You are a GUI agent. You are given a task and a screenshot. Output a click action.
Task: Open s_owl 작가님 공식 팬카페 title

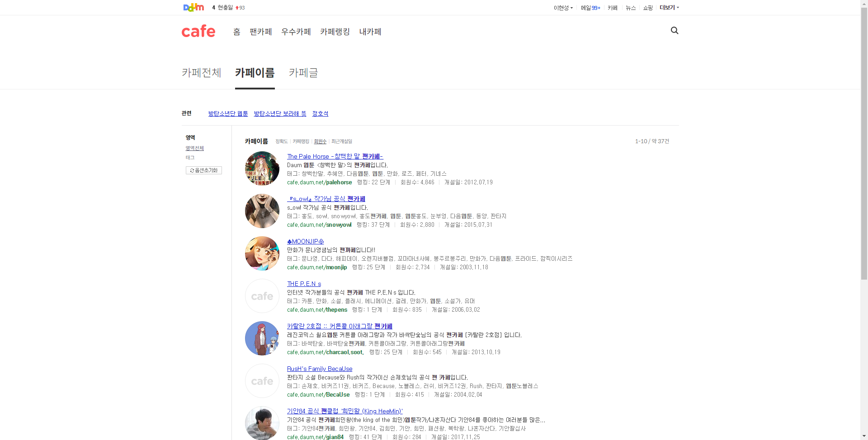(x=326, y=199)
